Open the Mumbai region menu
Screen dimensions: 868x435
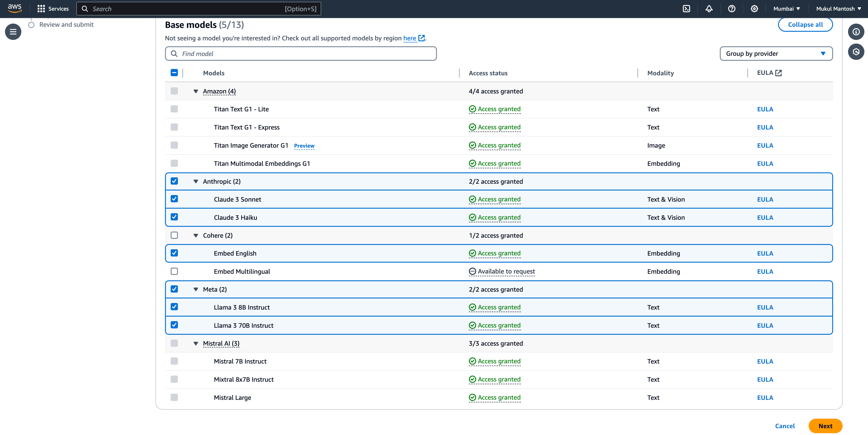[x=786, y=9]
